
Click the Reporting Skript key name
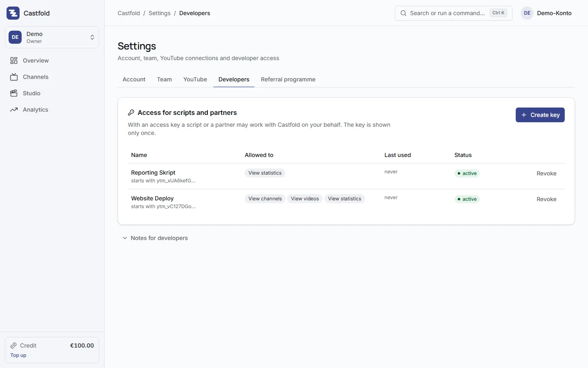tap(153, 173)
